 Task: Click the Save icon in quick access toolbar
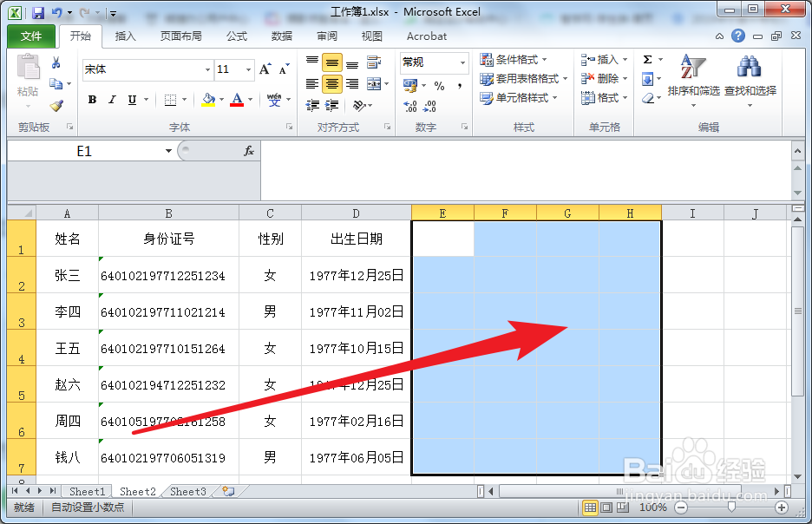pos(38,12)
